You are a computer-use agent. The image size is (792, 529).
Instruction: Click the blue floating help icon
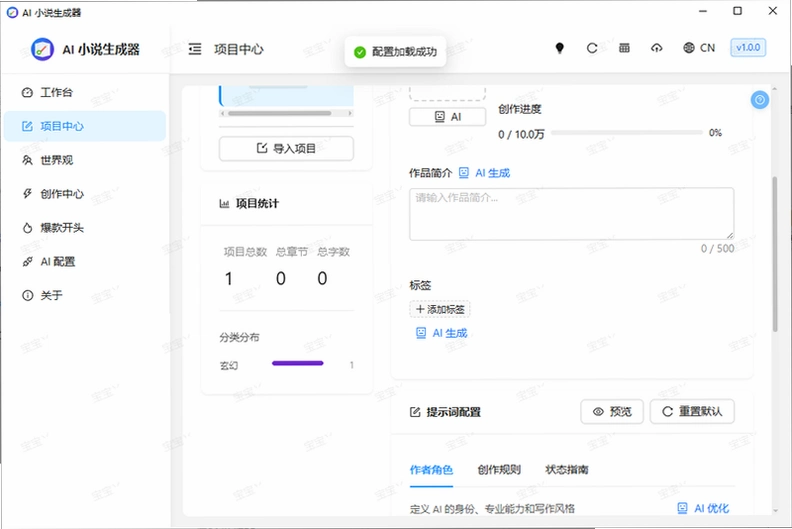pos(760,100)
